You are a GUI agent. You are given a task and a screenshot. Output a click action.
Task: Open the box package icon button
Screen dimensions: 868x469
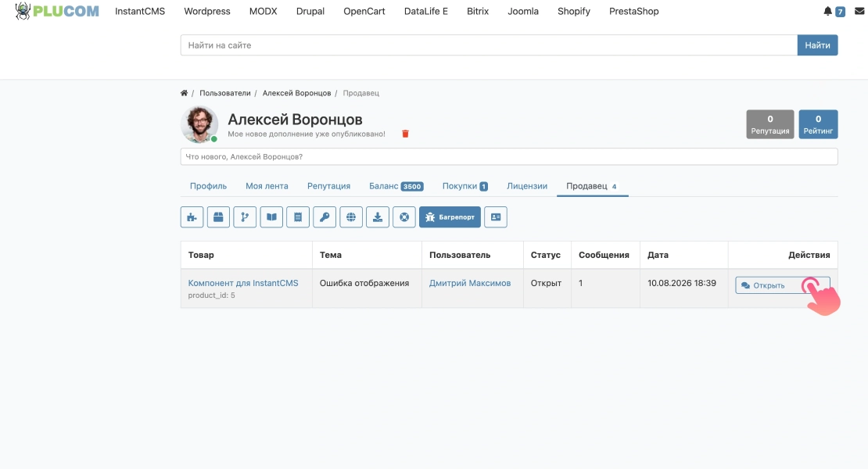click(x=218, y=217)
